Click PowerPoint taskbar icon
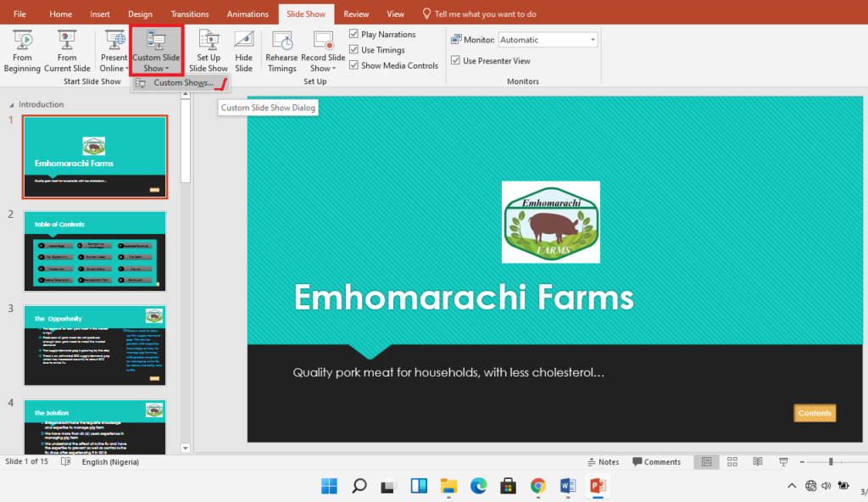This screenshot has height=502, width=868. [598, 486]
